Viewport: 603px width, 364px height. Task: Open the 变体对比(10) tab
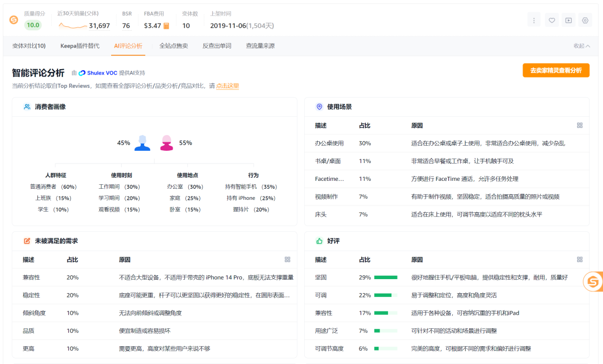coord(29,46)
